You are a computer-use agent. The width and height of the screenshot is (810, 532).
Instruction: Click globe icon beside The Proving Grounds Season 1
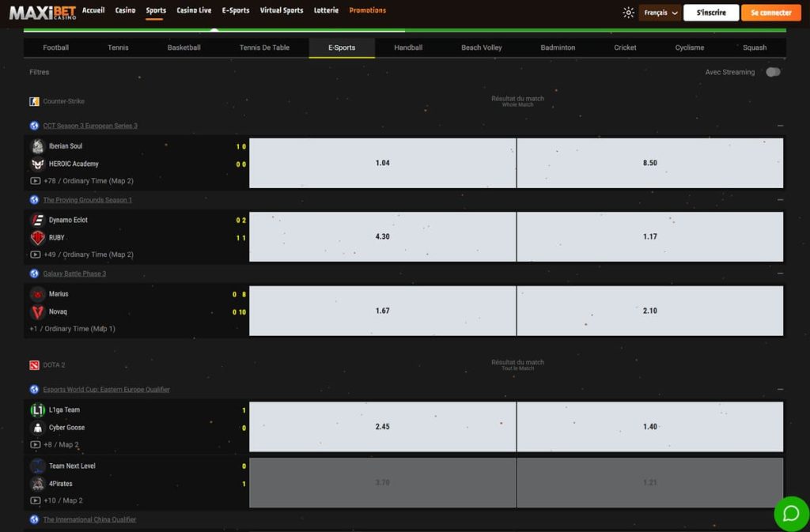[x=34, y=200]
